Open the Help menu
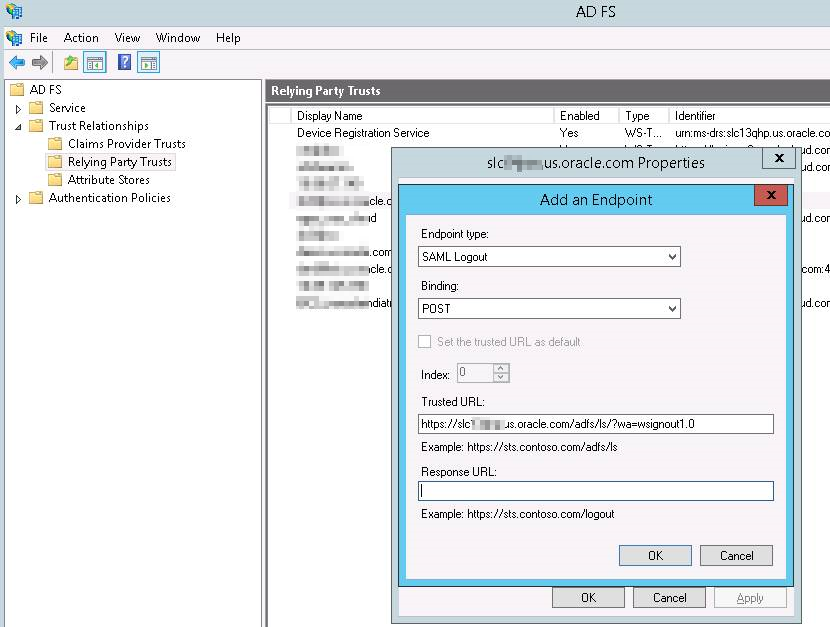 tap(228, 38)
